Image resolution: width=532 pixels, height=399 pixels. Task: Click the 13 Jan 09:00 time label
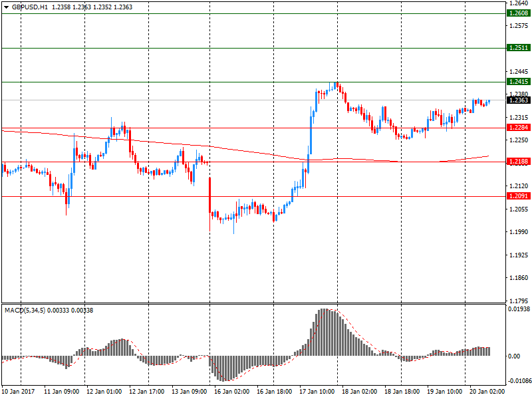[x=190, y=392]
